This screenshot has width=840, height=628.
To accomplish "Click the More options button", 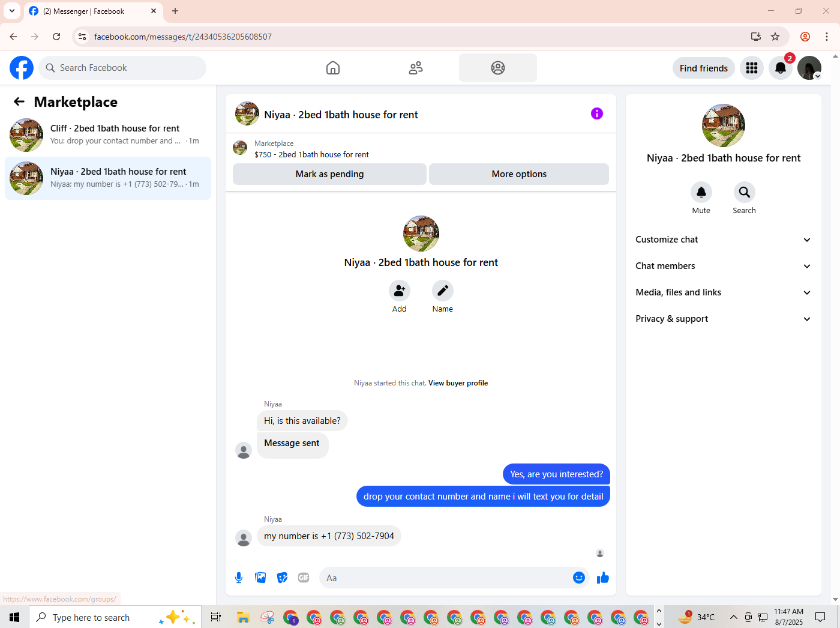I will 519,174.
